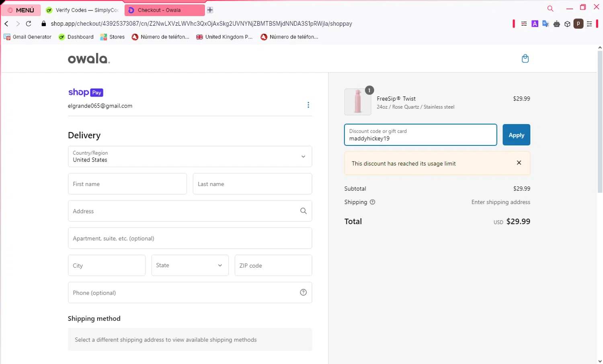The image size is (603, 364).
Task: Click the Address search magnifier icon
Action: pyautogui.click(x=303, y=211)
